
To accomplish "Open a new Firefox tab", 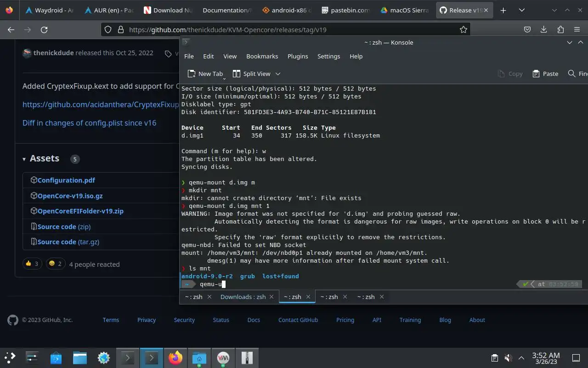I will [x=503, y=10].
